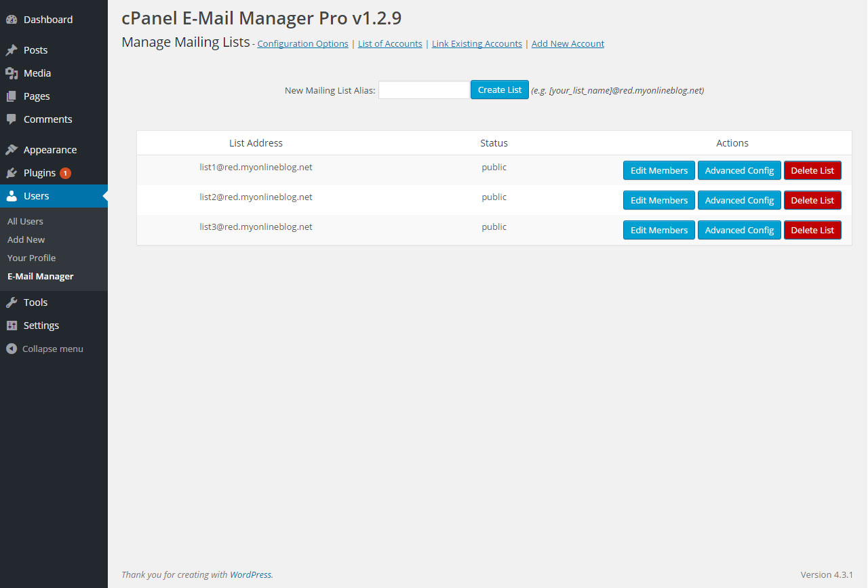868x588 pixels.
Task: Click the Create List button
Action: click(500, 90)
